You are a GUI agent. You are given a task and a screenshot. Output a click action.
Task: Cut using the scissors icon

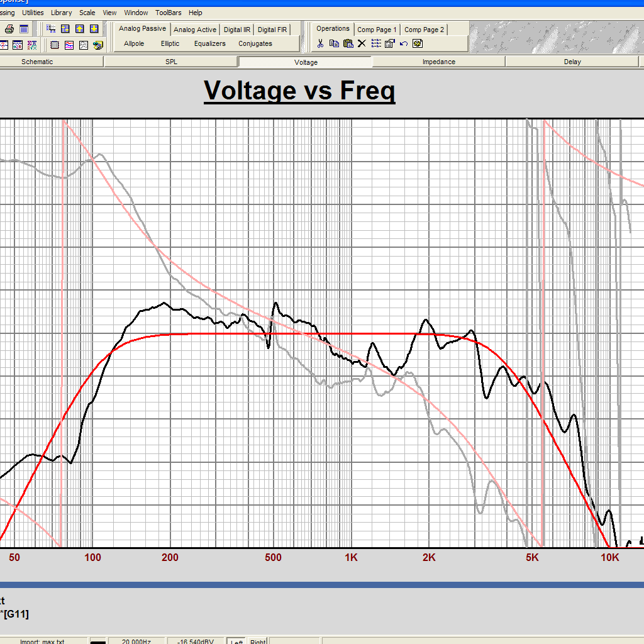[320, 43]
